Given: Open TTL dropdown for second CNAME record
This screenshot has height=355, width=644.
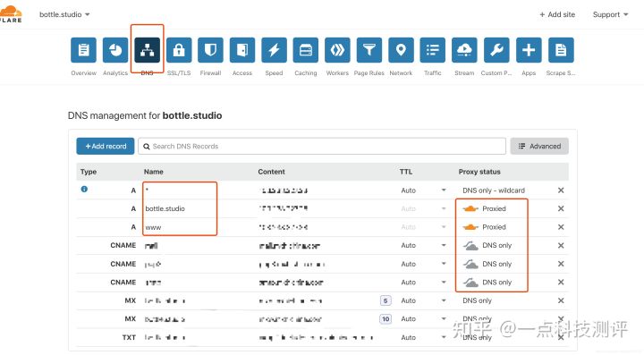Looking at the screenshot, I should pyautogui.click(x=444, y=264).
